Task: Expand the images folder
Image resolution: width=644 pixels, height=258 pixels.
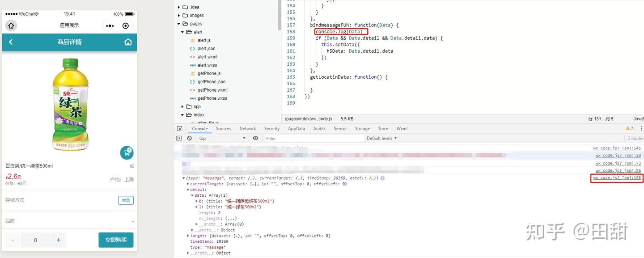Action: 179,15
